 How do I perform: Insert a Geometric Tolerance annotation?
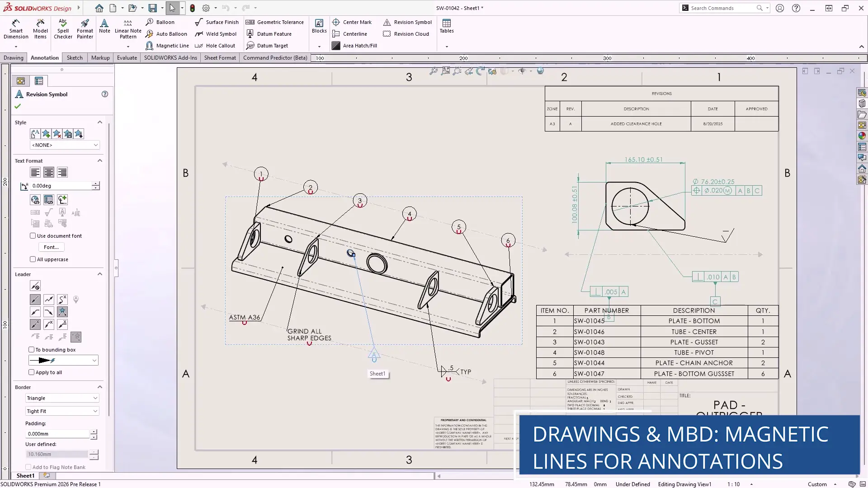pos(275,22)
